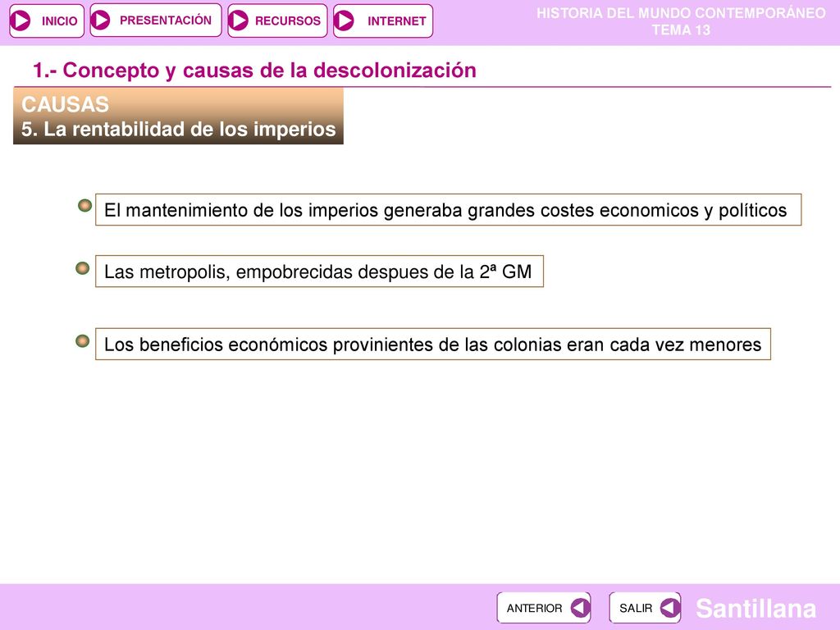The height and width of the screenshot is (630, 840).
Task: Click title '1.- Concepto y causas de la descolonización'
Action: pos(254,71)
